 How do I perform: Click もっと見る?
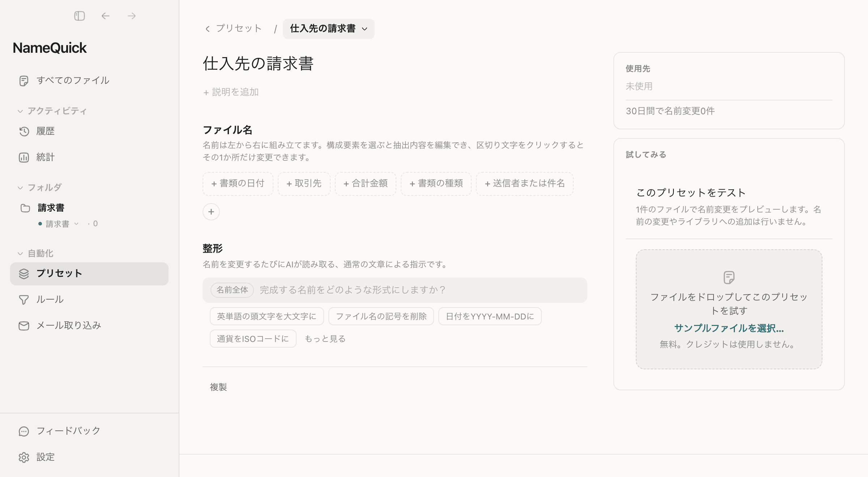pyautogui.click(x=325, y=339)
